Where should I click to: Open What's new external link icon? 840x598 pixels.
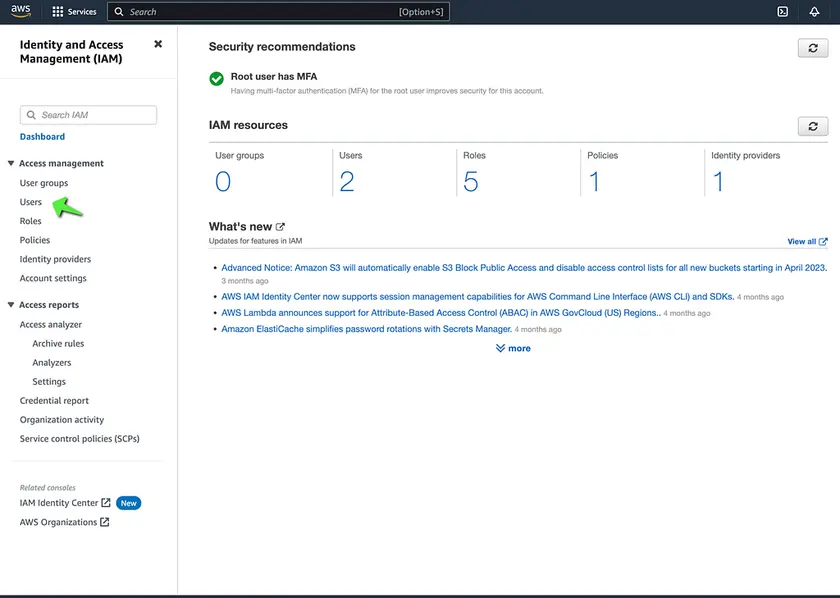[280, 227]
